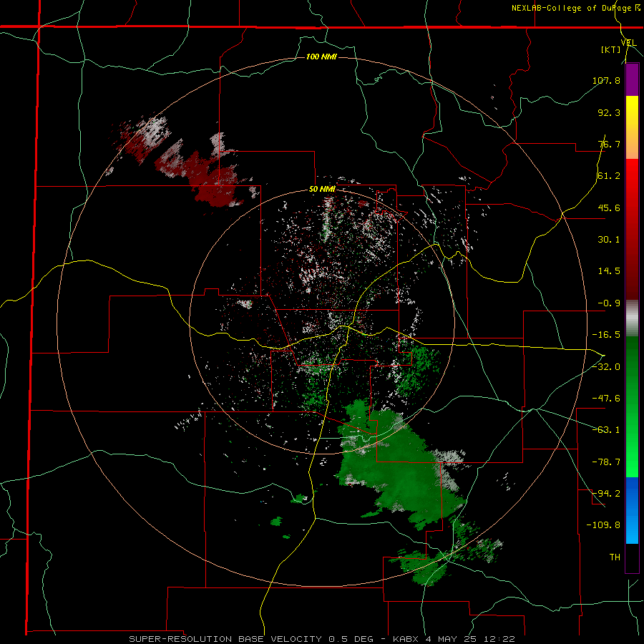Click the TH label beside color bar
This screenshot has width=644, height=644.
pyautogui.click(x=615, y=557)
